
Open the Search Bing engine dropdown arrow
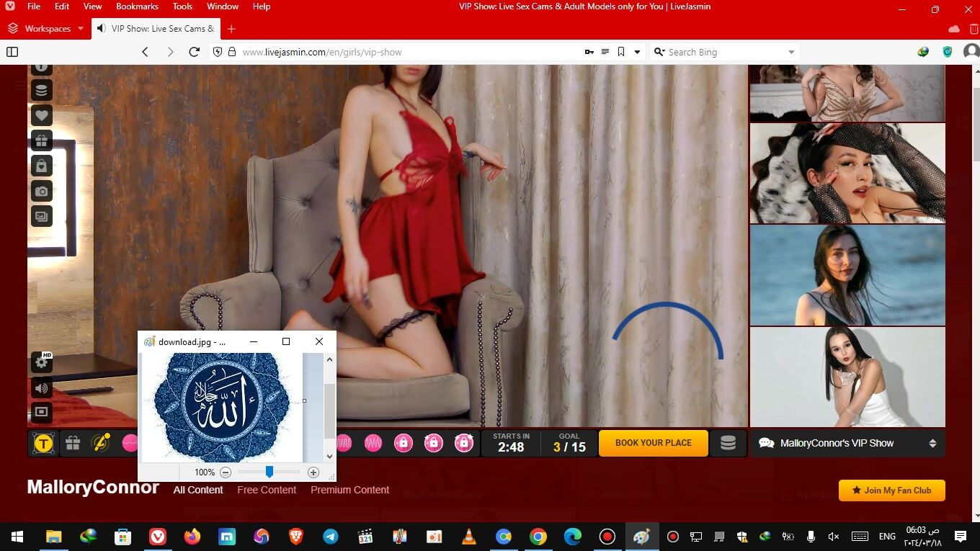point(791,52)
